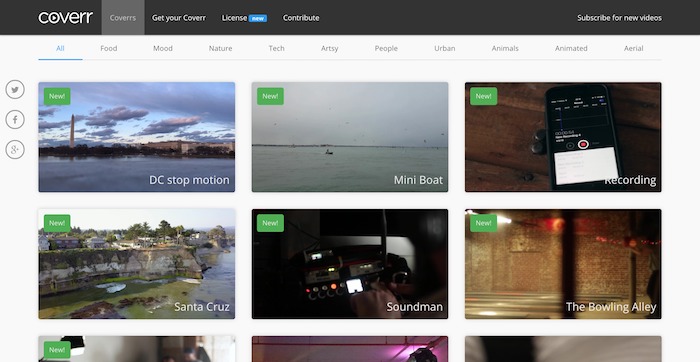The image size is (700, 362).
Task: Click New! badge on Soundman card
Action: tap(270, 223)
